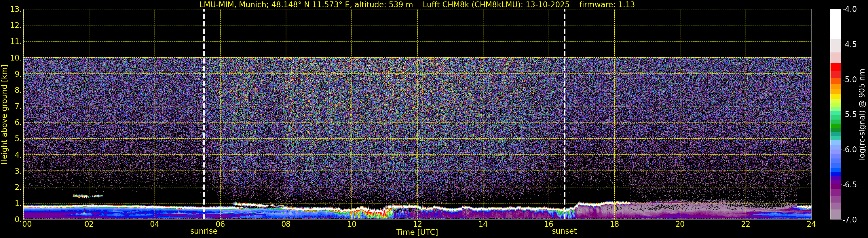Click the red band in the colorbar

click(836, 67)
